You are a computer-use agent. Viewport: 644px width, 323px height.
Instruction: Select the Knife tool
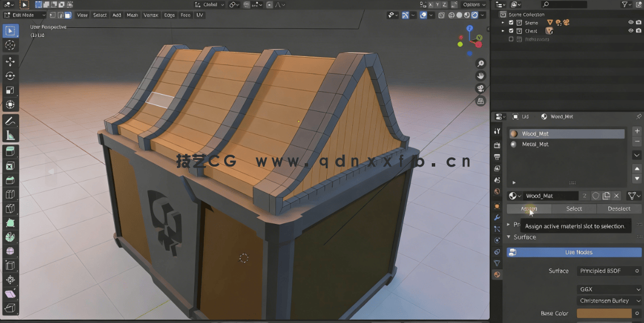tap(10, 209)
